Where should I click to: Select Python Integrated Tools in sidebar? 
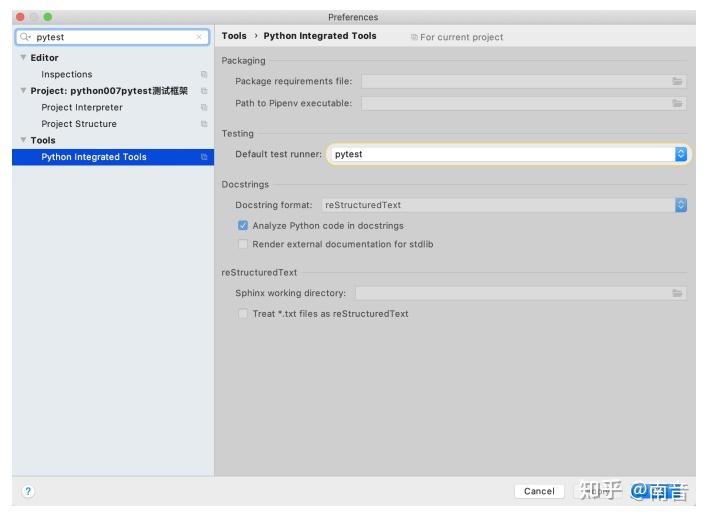93,157
